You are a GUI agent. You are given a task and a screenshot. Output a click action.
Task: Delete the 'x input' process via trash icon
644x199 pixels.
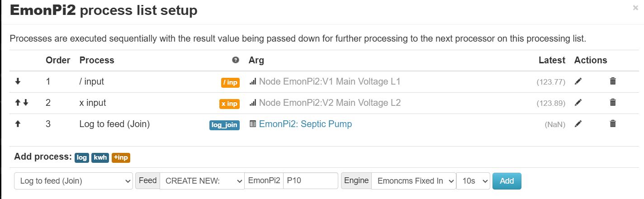pyautogui.click(x=613, y=103)
